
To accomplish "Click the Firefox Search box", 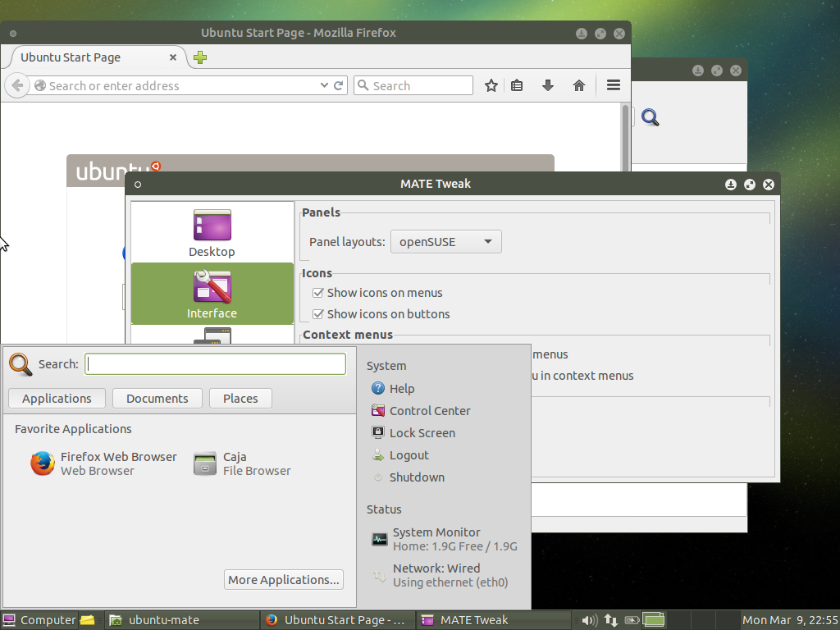I will pyautogui.click(x=413, y=85).
